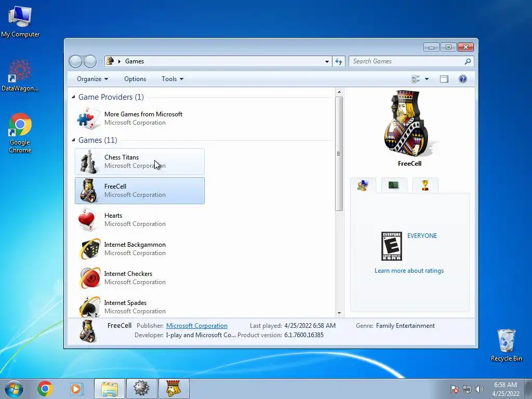
Task: Open the ESRB Everyone rating icon
Action: coord(392,246)
